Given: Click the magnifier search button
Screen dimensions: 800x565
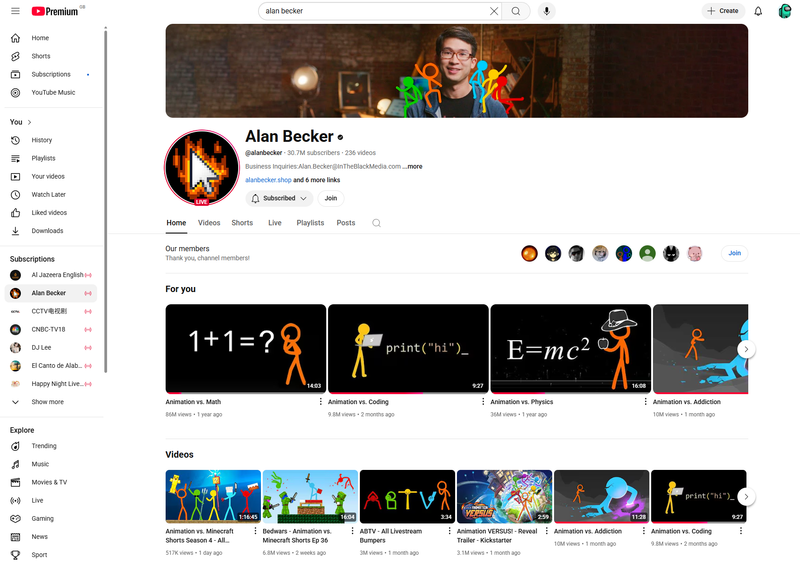Looking at the screenshot, I should pyautogui.click(x=516, y=11).
